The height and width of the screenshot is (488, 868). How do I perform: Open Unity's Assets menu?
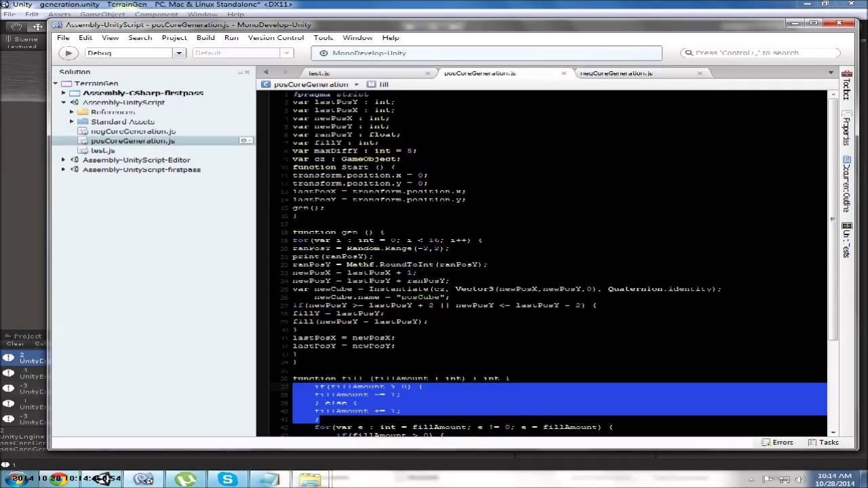(x=59, y=14)
